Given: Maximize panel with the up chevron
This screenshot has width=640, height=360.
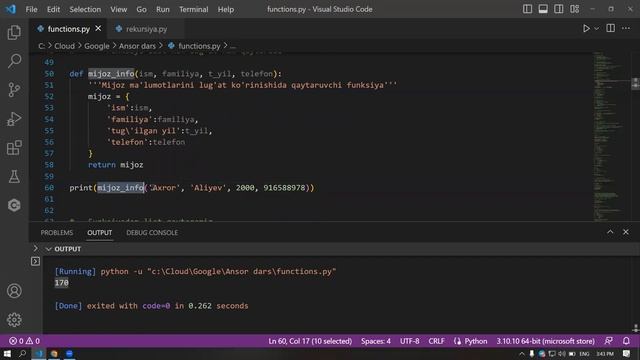Looking at the screenshot, I should tap(610, 232).
